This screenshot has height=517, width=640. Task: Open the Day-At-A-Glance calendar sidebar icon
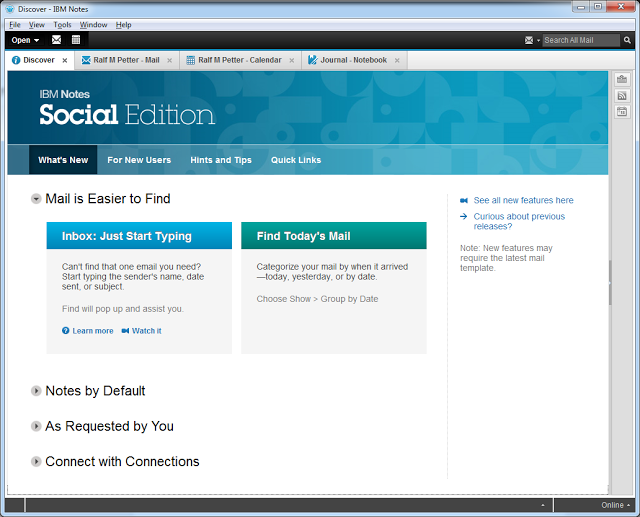tap(622, 112)
